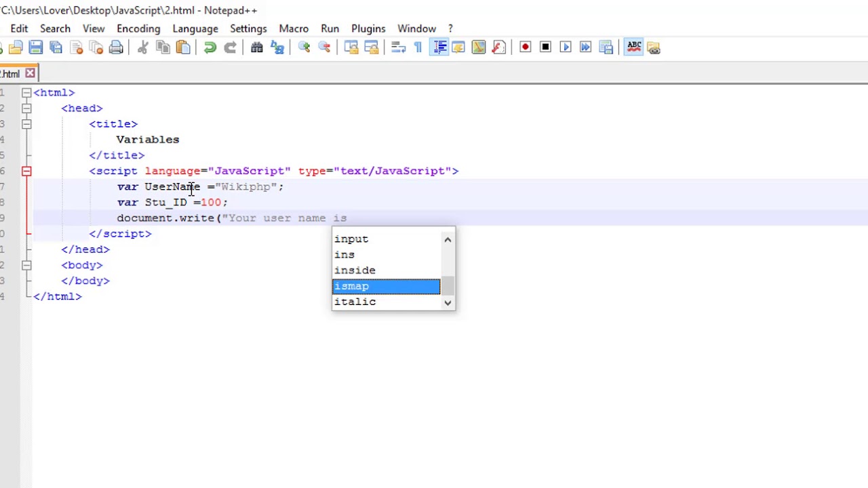Click the Zoom In magnifier icon
Image resolution: width=868 pixels, height=488 pixels.
pyautogui.click(x=304, y=47)
